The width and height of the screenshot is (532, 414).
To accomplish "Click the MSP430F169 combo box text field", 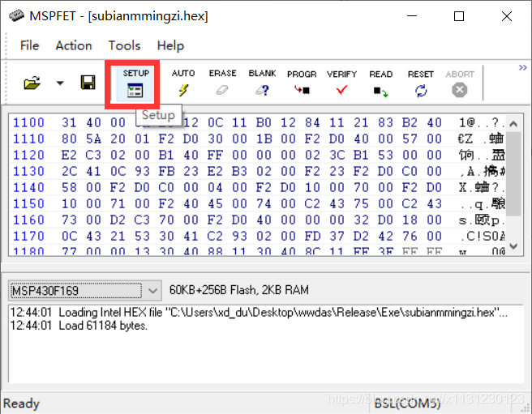I will point(77,291).
